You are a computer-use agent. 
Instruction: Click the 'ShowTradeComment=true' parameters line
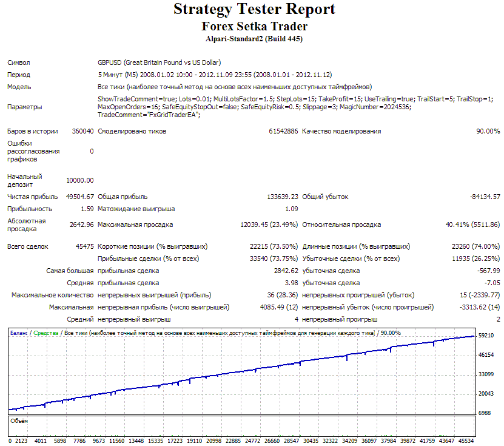pyautogui.click(x=295, y=99)
